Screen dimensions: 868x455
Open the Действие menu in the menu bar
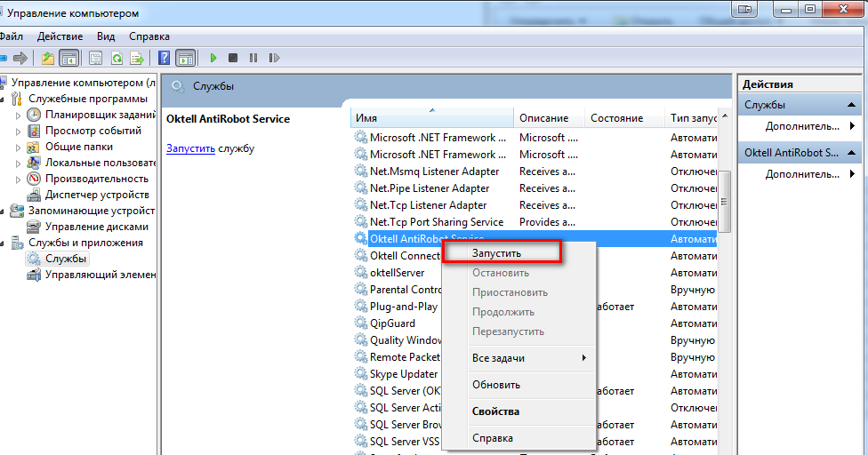60,36
